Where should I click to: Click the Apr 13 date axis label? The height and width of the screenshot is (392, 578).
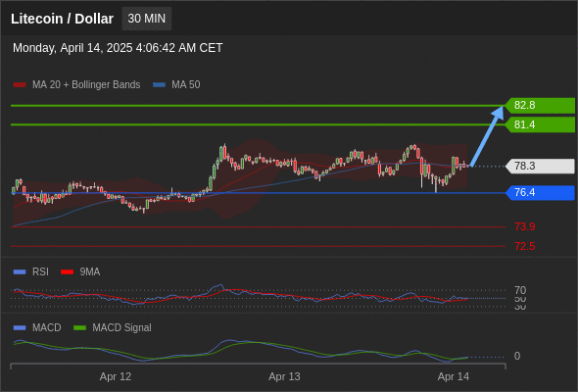284,377
